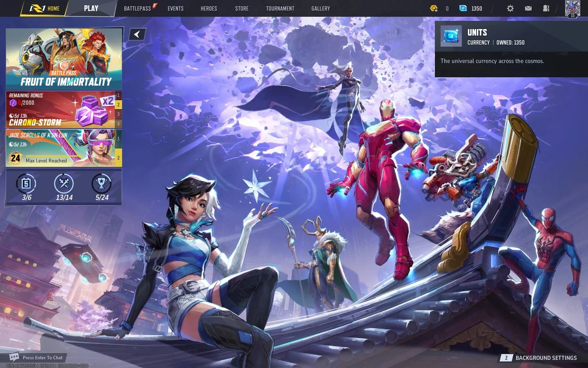Open the BATTLEPASS tab
Viewport: 588px width, 368px height.
(x=138, y=8)
